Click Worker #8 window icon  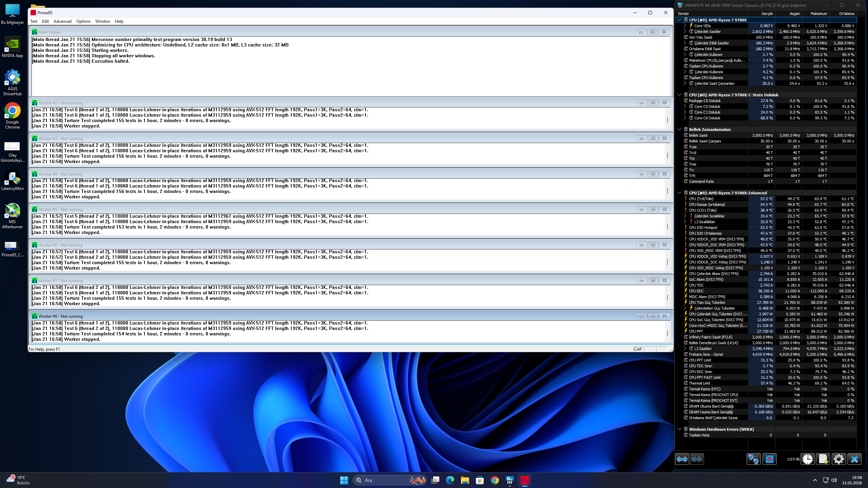[x=35, y=316]
